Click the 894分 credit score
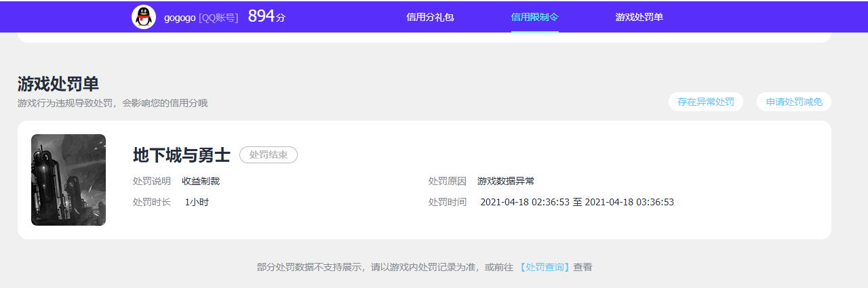The height and width of the screenshot is (288, 868). pyautogui.click(x=267, y=17)
